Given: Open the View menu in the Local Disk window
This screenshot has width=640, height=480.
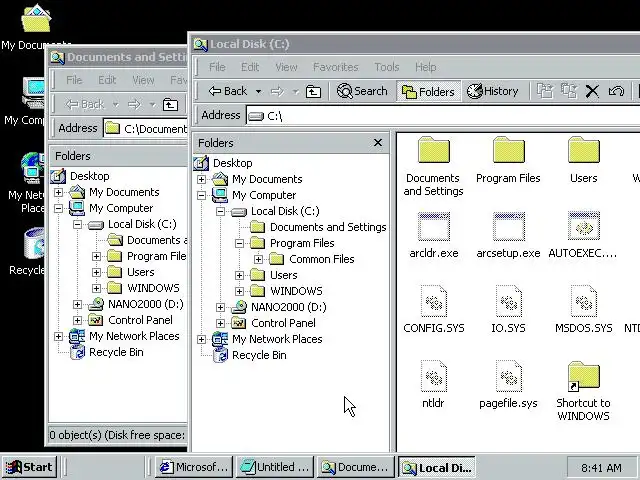Looking at the screenshot, I should point(286,67).
